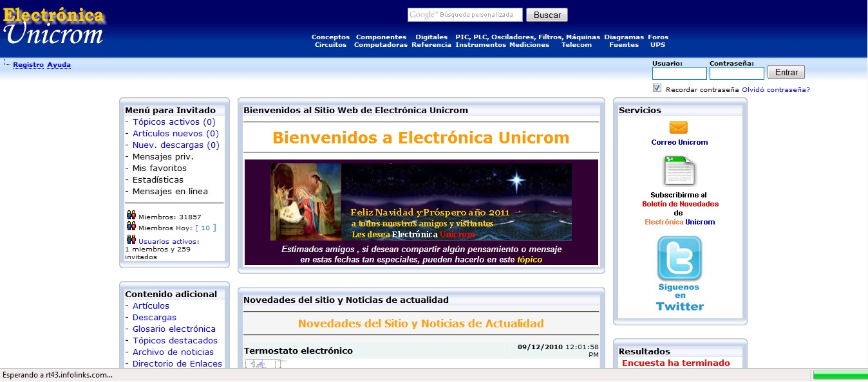Open the Archivo de noticias link
The image size is (868, 382).
click(x=173, y=352)
